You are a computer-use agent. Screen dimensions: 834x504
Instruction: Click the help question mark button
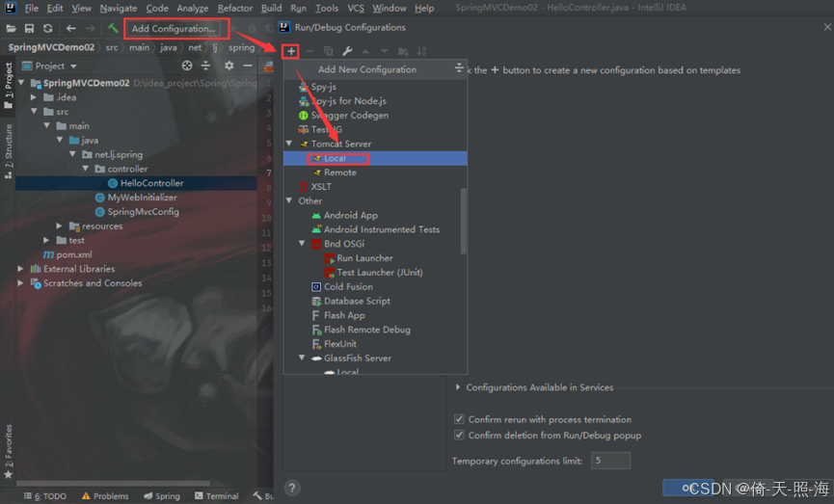(292, 488)
